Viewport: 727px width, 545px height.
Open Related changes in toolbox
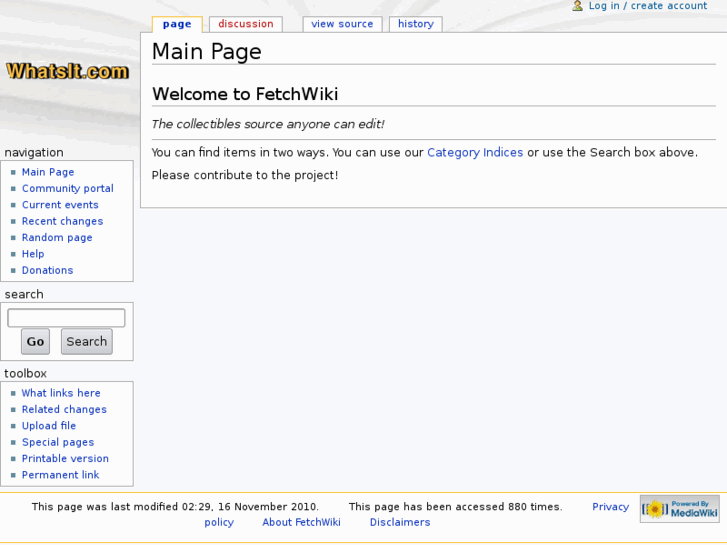point(64,409)
